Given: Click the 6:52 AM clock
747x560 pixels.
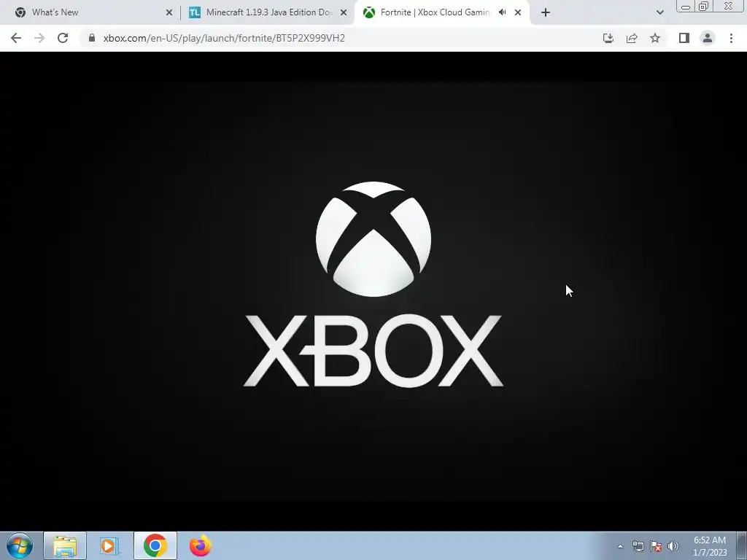Looking at the screenshot, I should [x=710, y=540].
